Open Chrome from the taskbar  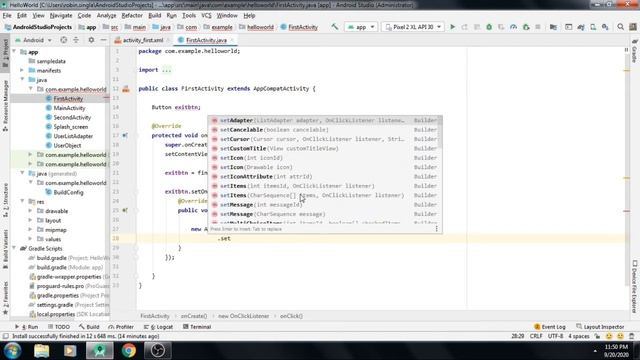[129, 351]
